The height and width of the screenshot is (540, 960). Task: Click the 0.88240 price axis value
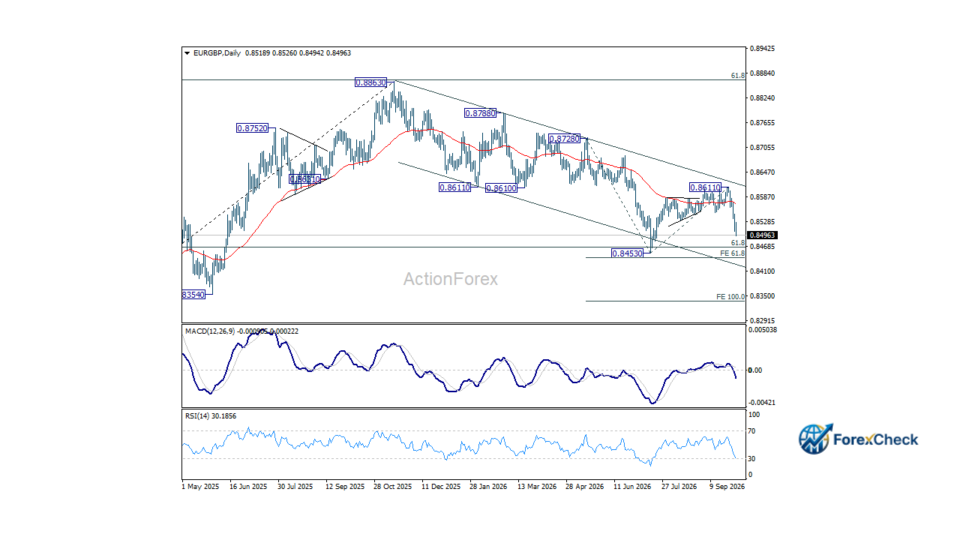click(762, 98)
